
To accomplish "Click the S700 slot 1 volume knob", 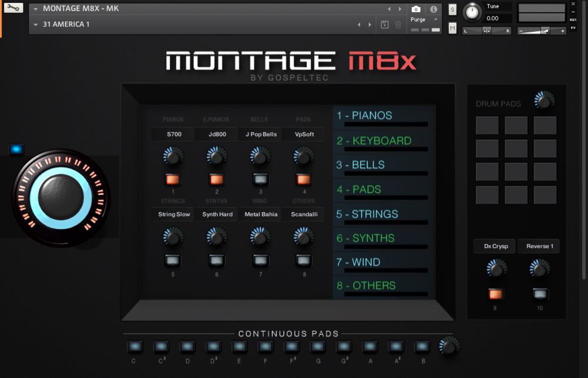I will [173, 157].
